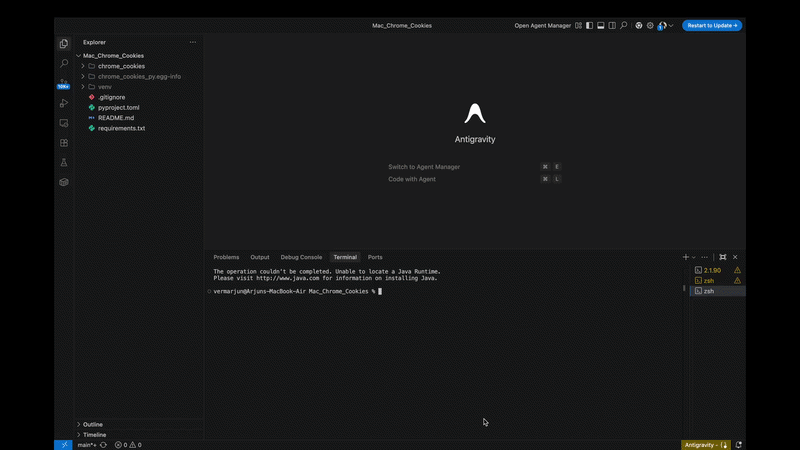800x450 pixels.
Task: Open the Run and Debug view
Action: 64,103
